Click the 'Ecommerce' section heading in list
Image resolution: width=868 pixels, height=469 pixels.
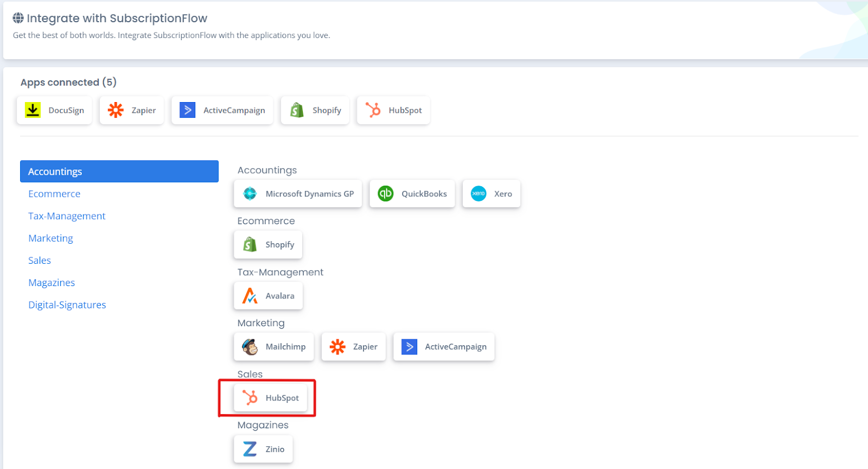pos(266,221)
